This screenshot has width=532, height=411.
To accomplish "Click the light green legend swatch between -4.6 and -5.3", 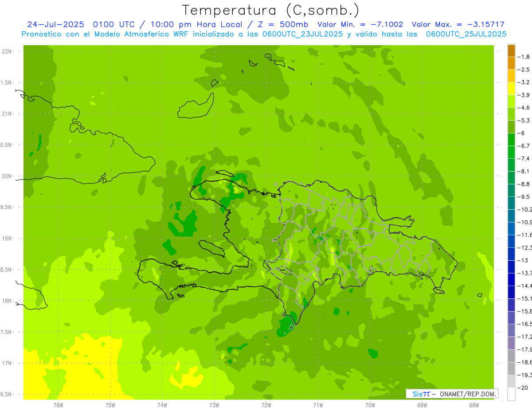I will (511, 114).
